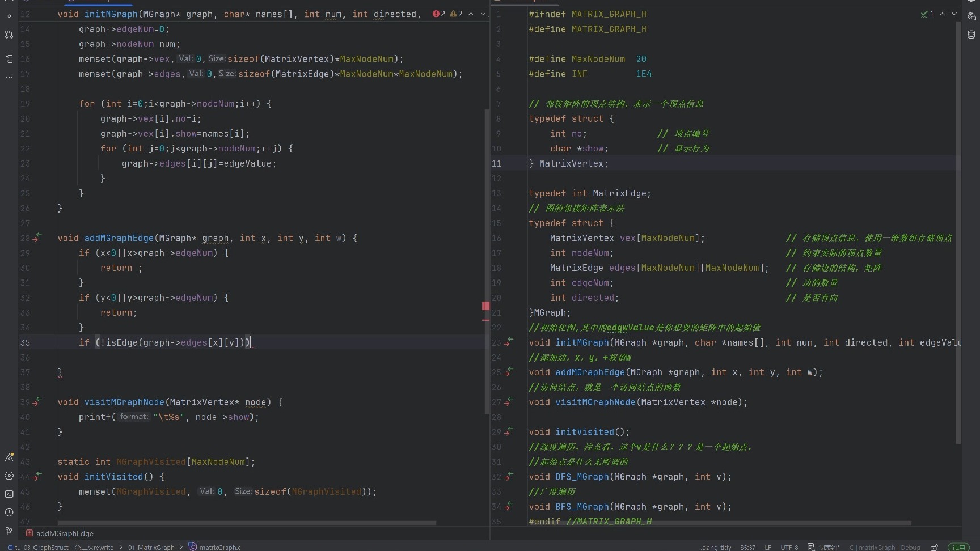This screenshot has height=551, width=980.
Task: Go to next highlighted error in left editor
Action: click(483, 14)
